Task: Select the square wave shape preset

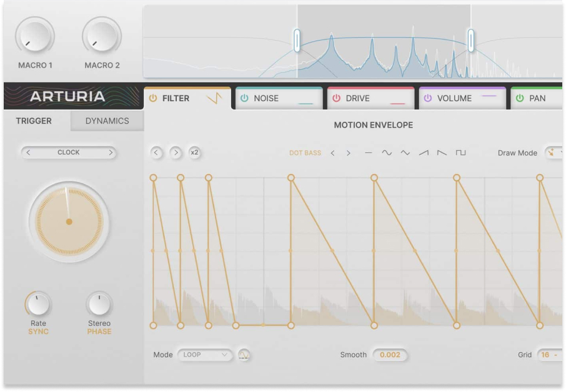Action: click(461, 153)
